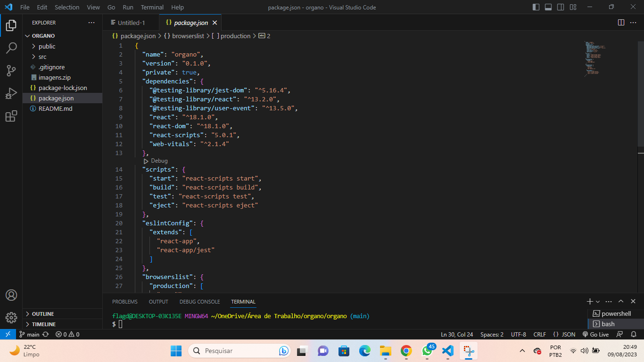644x362 pixels.
Task: Open the Terminal menu
Action: [152, 7]
